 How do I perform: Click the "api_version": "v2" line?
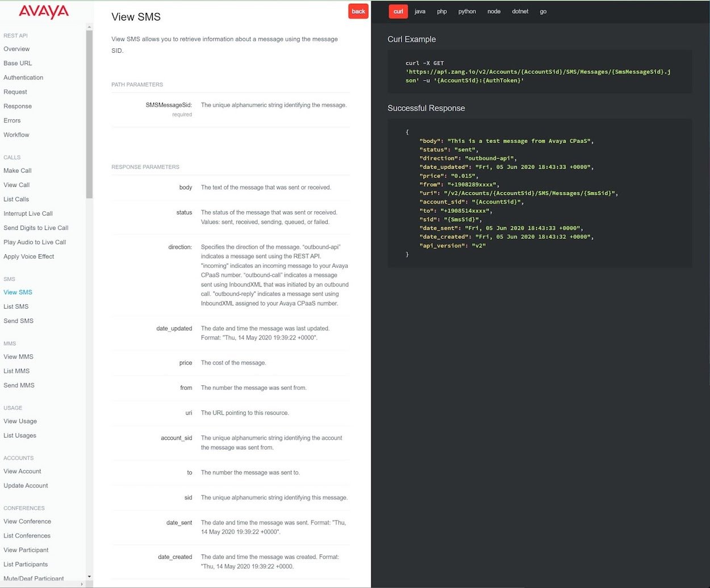pyautogui.click(x=453, y=246)
